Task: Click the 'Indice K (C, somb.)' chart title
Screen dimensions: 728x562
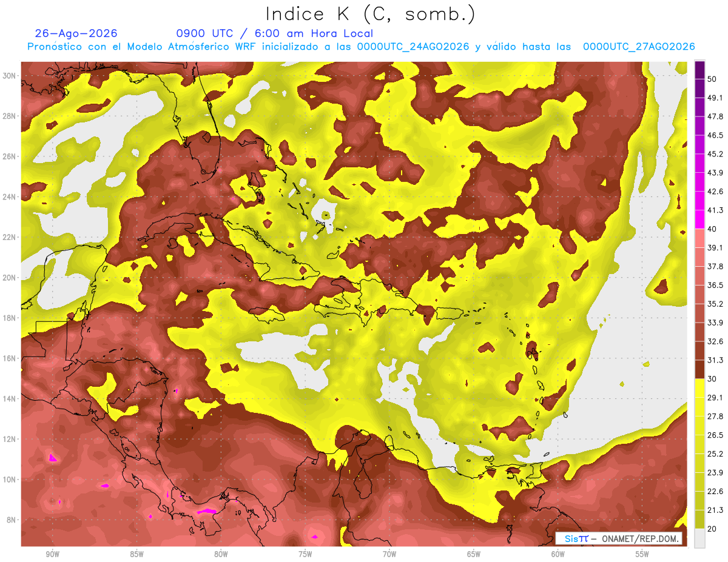Action: (371, 15)
